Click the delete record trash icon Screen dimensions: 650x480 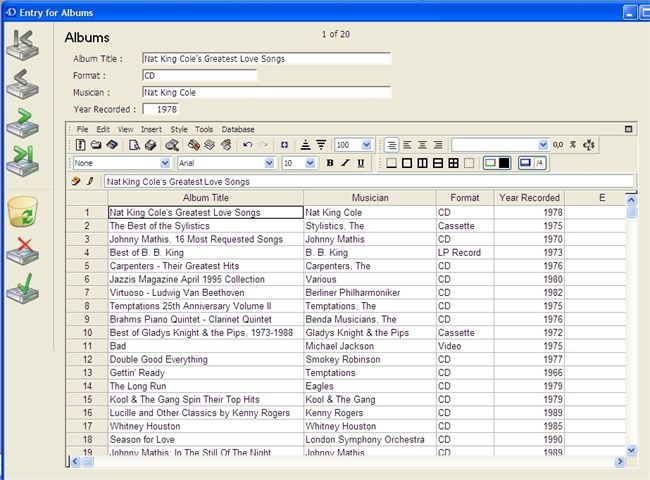tap(23, 212)
